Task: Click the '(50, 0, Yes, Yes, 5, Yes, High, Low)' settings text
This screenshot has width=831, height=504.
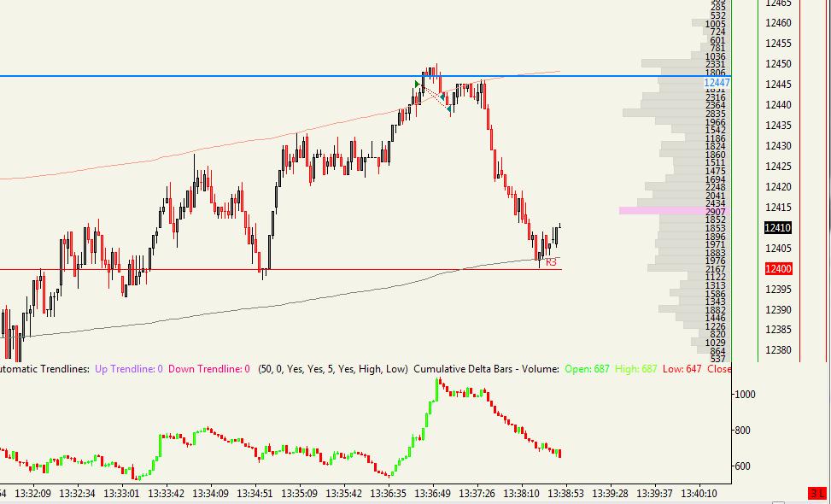Action: click(333, 369)
